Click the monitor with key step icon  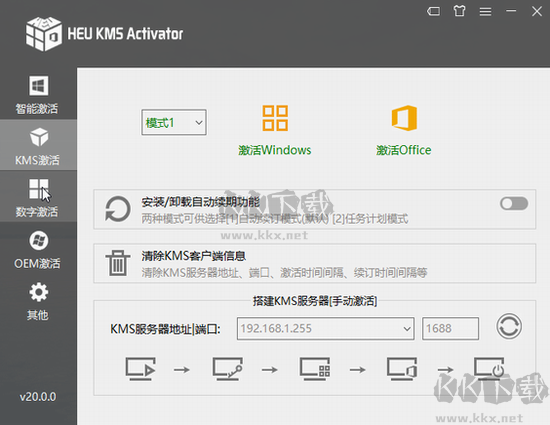[228, 369]
